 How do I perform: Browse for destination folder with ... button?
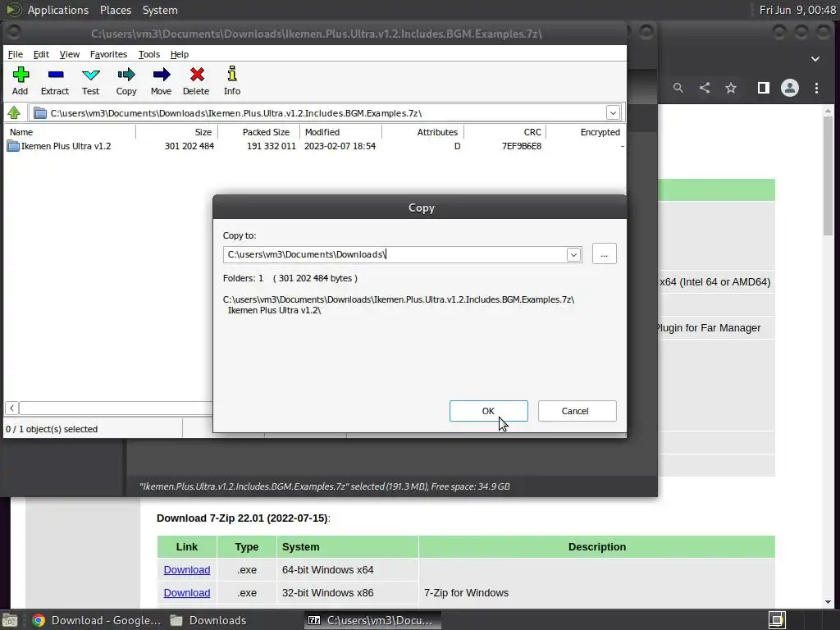pyautogui.click(x=604, y=254)
